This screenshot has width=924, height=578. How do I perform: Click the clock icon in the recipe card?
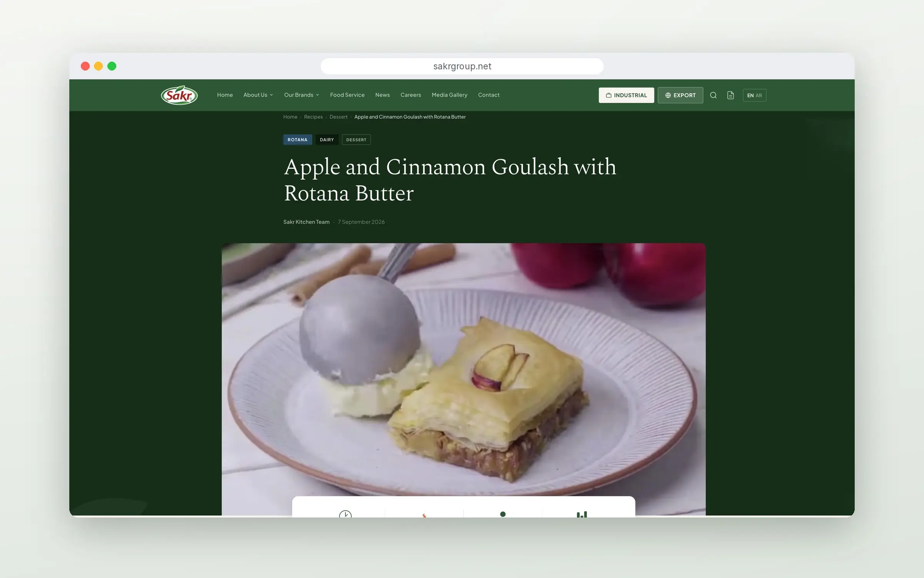pyautogui.click(x=345, y=514)
